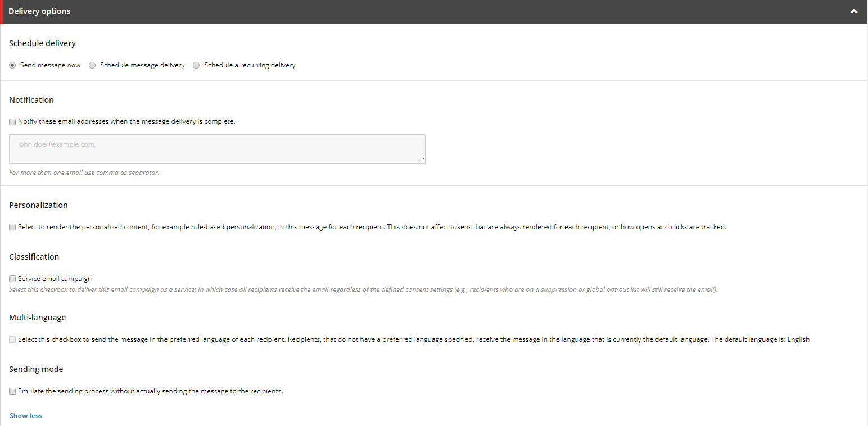
Task: Check the "Service email campaign" box
Action: click(12, 278)
